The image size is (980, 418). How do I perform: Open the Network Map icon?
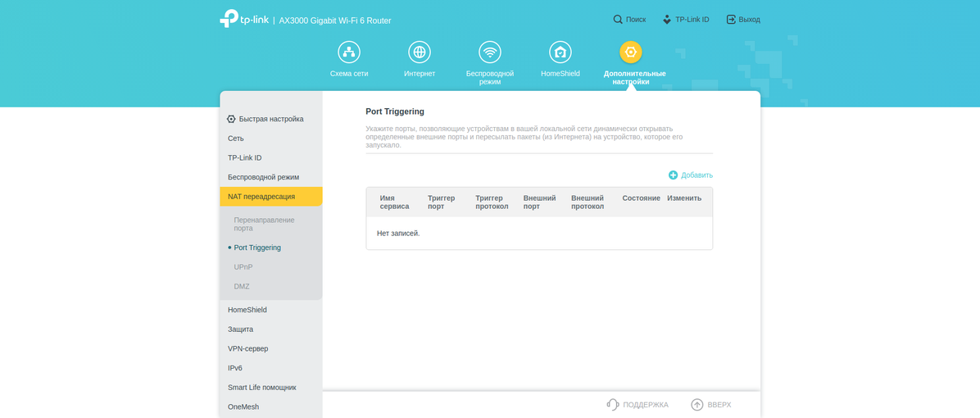349,52
